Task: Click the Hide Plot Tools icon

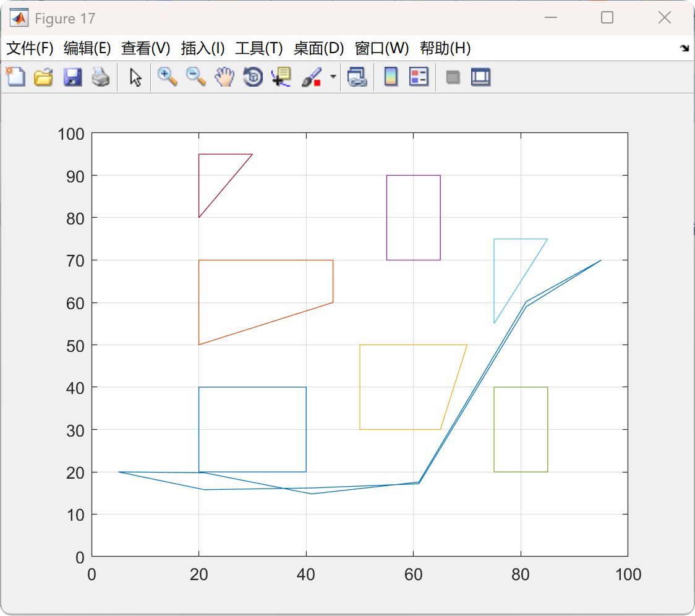Action: click(x=453, y=77)
